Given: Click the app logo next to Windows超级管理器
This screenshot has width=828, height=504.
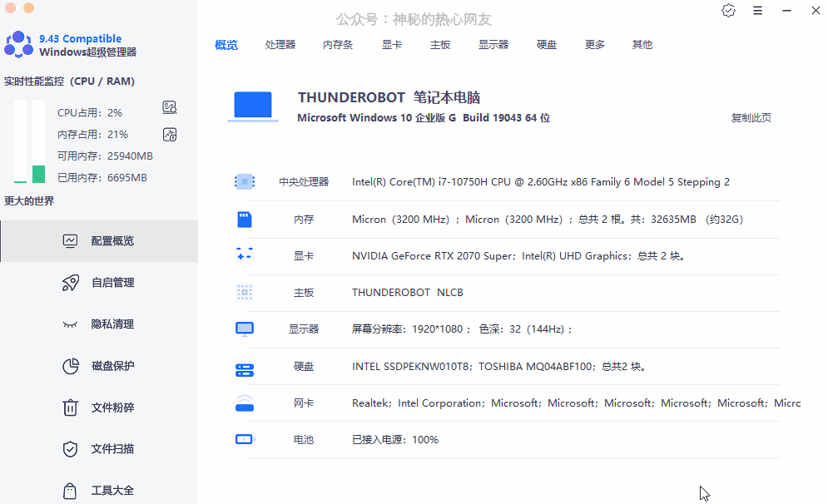Looking at the screenshot, I should (x=18, y=44).
